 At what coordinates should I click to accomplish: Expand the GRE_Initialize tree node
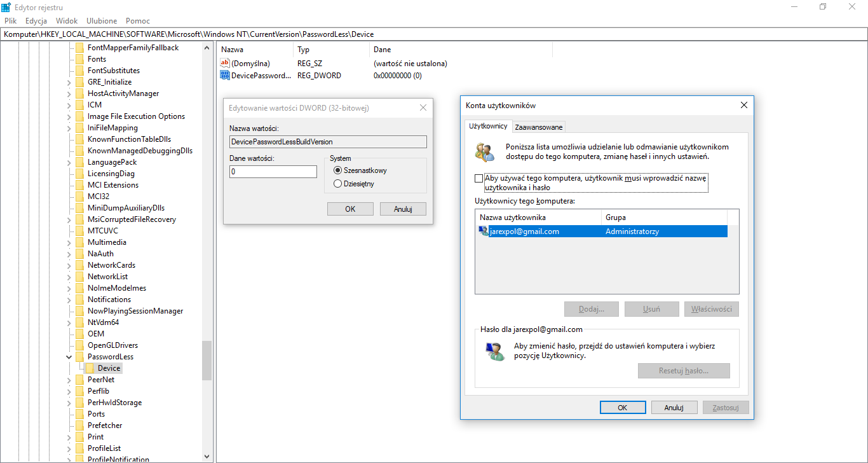(69, 82)
